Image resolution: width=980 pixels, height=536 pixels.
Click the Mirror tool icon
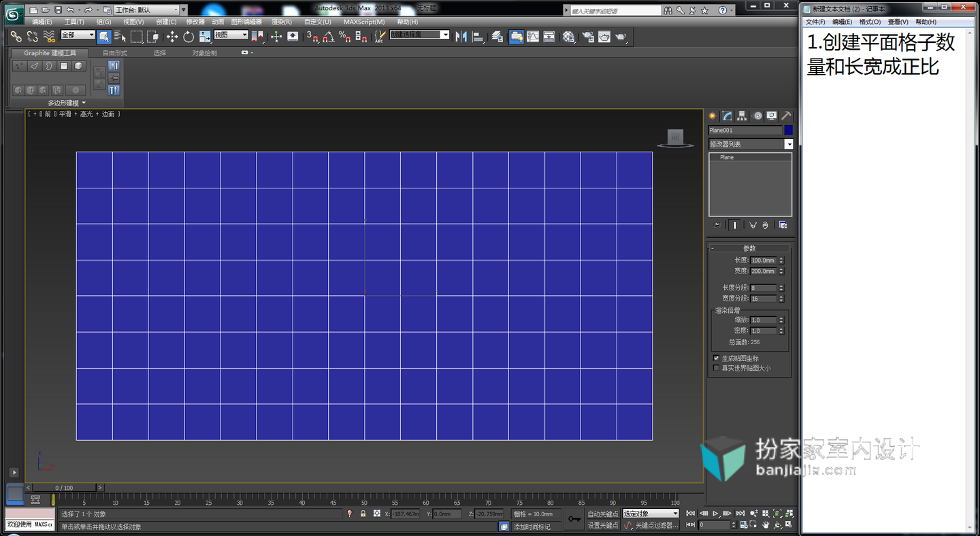click(461, 37)
